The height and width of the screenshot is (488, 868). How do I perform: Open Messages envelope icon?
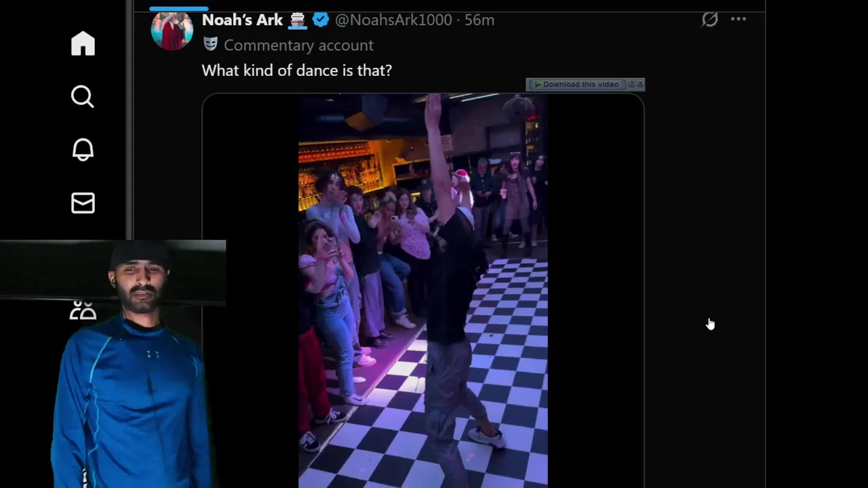point(83,203)
